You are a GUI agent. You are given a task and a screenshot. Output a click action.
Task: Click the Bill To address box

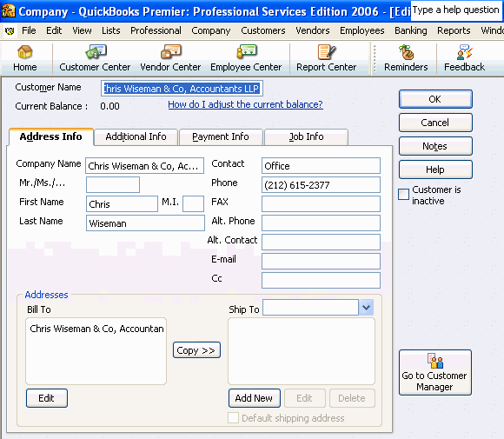96,351
